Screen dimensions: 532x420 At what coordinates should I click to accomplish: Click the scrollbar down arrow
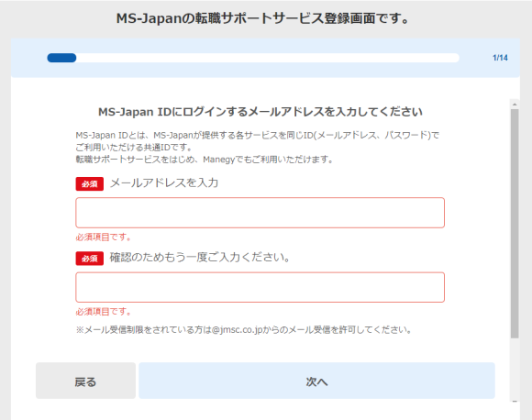pyautogui.click(x=515, y=402)
